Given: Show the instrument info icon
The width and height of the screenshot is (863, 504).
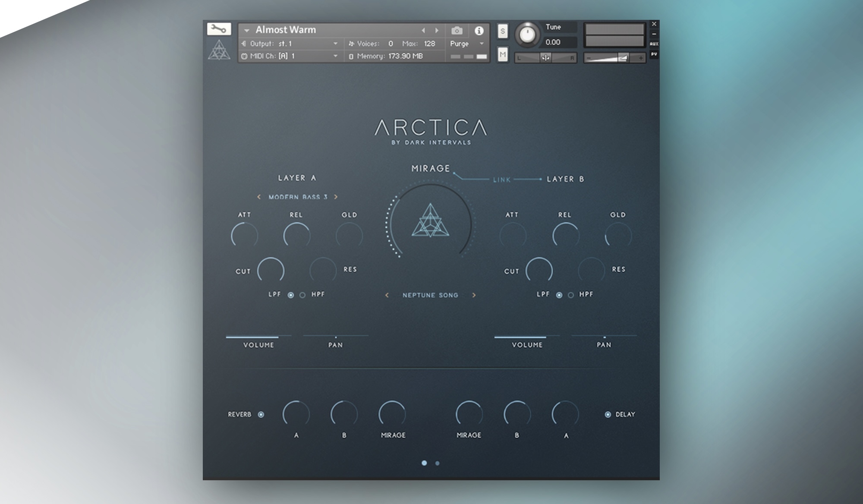Looking at the screenshot, I should [479, 31].
